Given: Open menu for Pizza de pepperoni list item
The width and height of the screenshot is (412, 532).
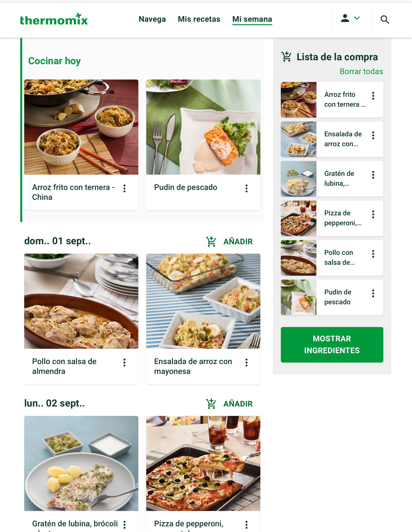Looking at the screenshot, I should click(x=373, y=214).
